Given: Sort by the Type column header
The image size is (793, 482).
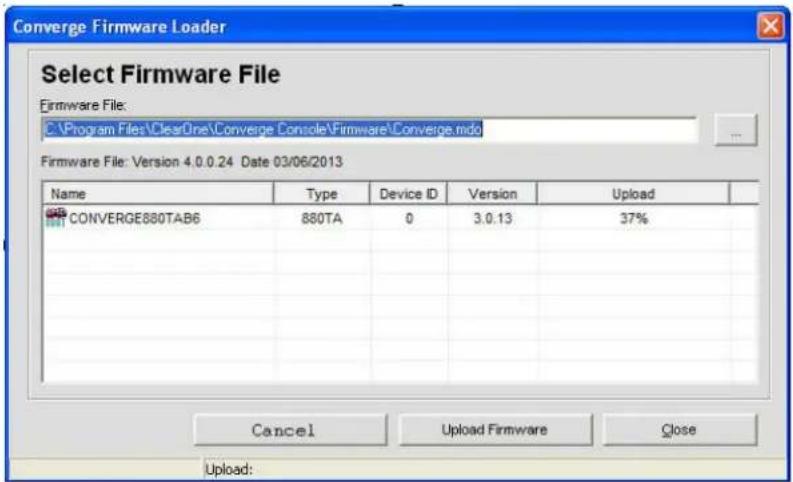Looking at the screenshot, I should (322, 193).
